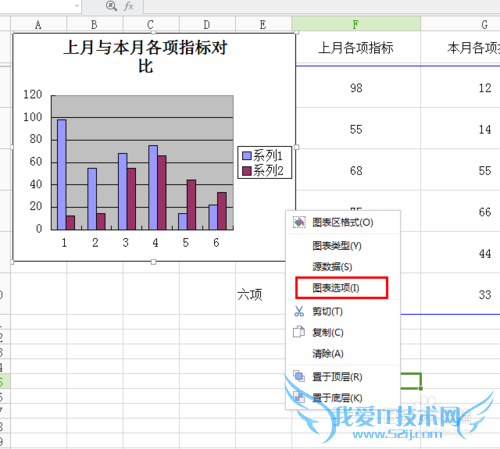Click 清除(A) in the context menu
500x449 pixels.
[x=343, y=353]
